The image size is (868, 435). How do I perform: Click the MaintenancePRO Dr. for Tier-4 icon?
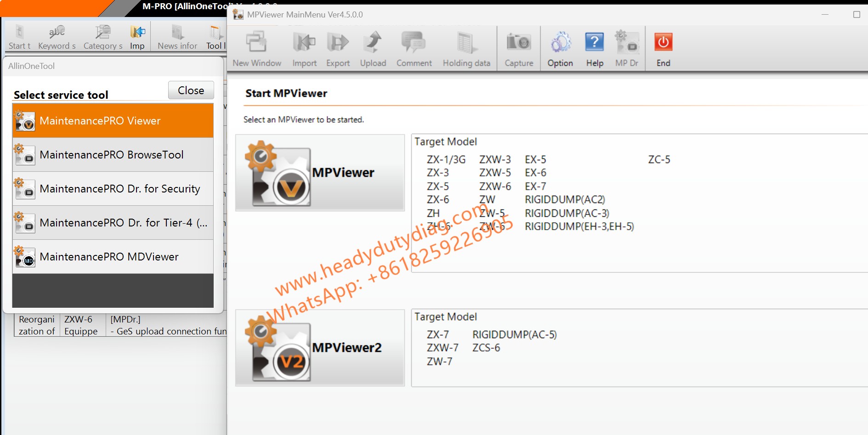click(24, 223)
